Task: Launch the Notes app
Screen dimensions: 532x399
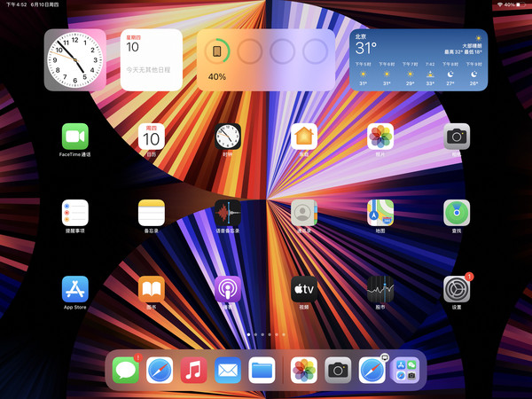Action: click(152, 213)
